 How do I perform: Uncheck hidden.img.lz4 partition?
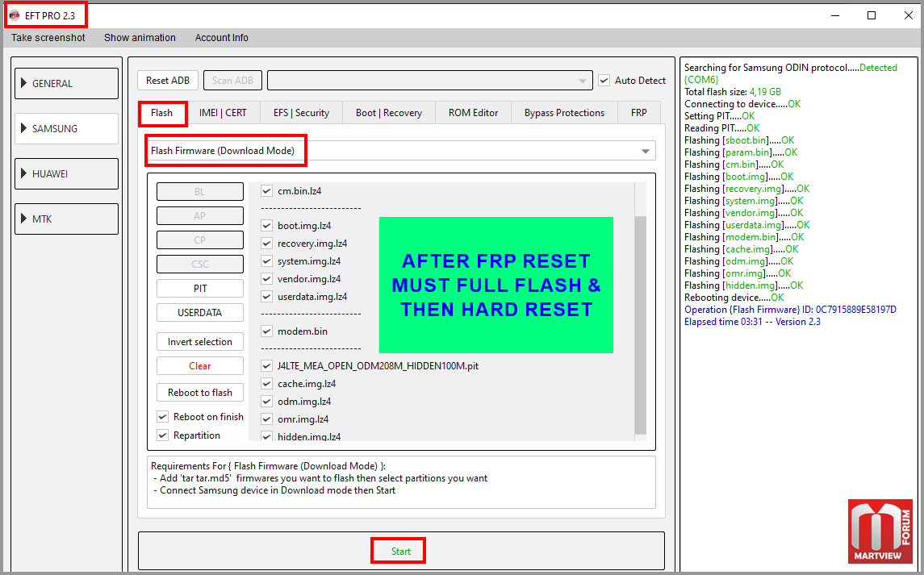(267, 436)
